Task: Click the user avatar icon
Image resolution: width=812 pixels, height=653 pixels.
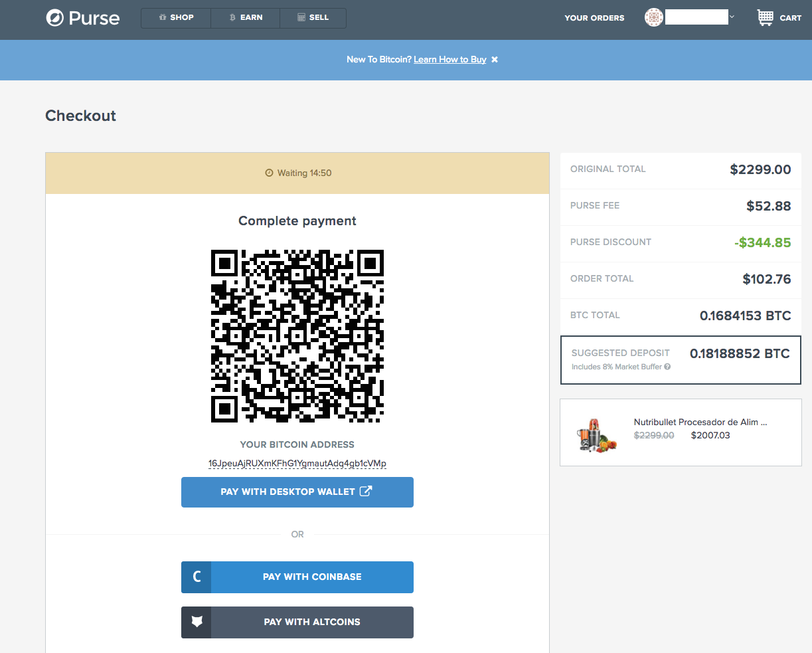Action: pyautogui.click(x=653, y=18)
